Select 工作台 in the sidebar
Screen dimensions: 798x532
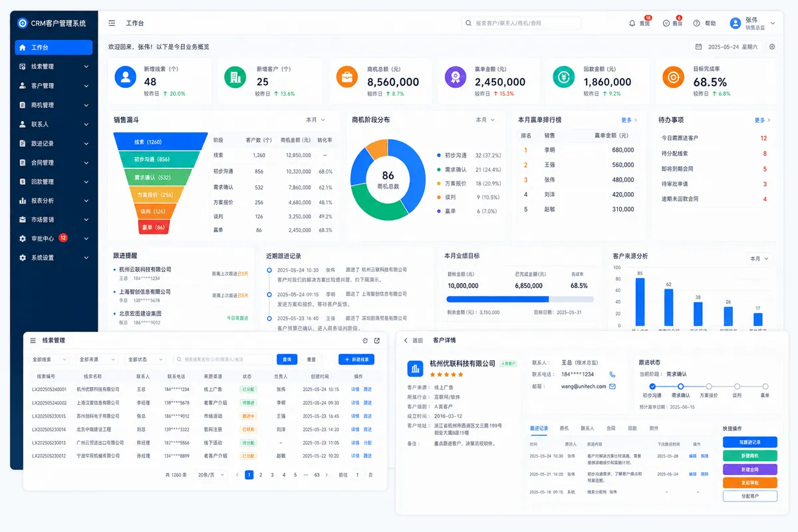(54, 47)
